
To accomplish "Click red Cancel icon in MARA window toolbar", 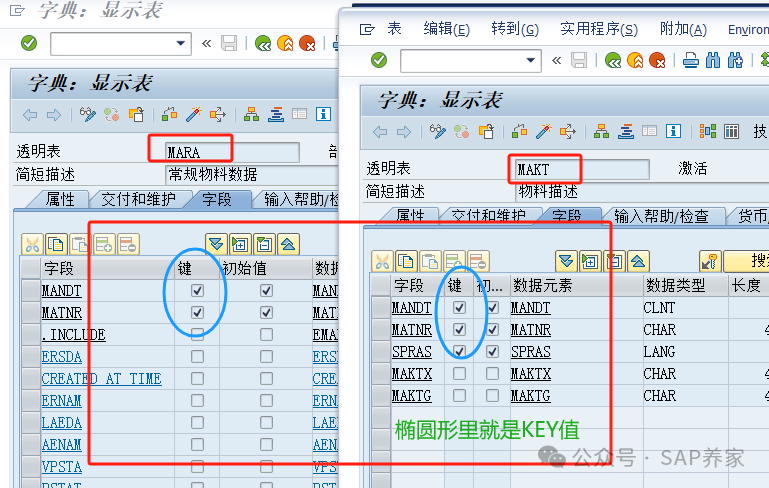I will (307, 44).
